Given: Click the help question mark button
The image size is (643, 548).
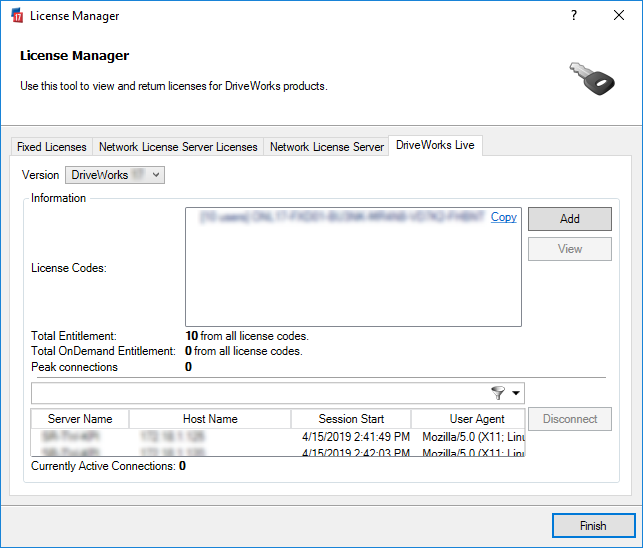Looking at the screenshot, I should [x=574, y=16].
